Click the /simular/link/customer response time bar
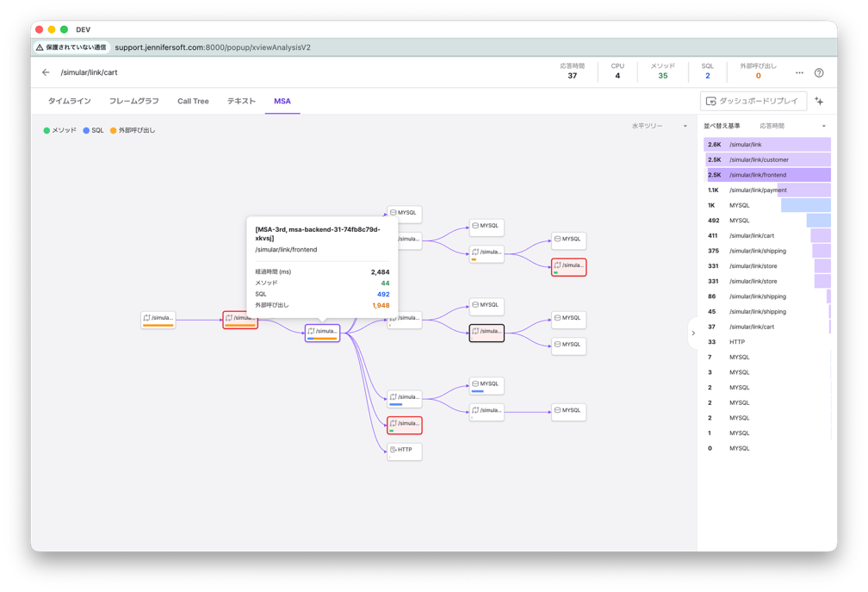Image resolution: width=868 pixels, height=592 pixels. [768, 159]
